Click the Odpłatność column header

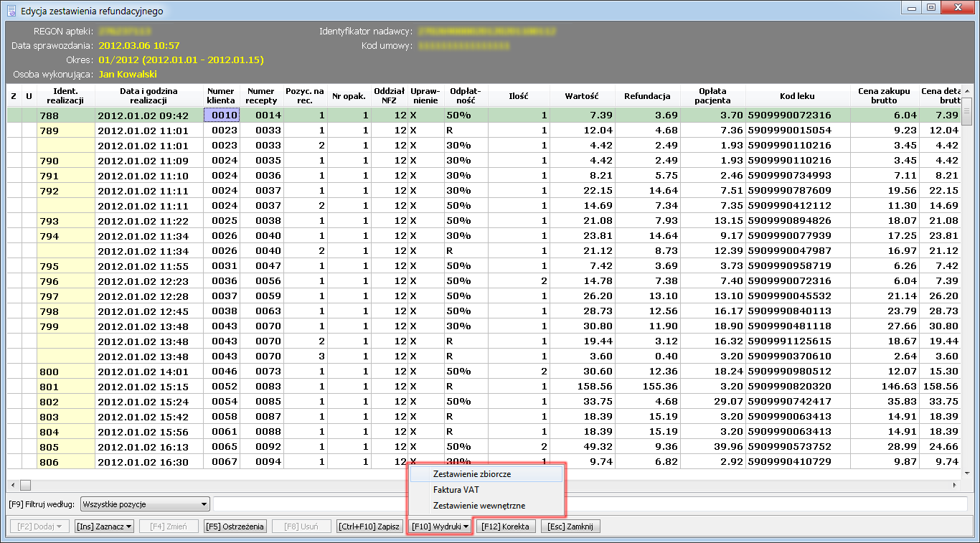tap(466, 95)
